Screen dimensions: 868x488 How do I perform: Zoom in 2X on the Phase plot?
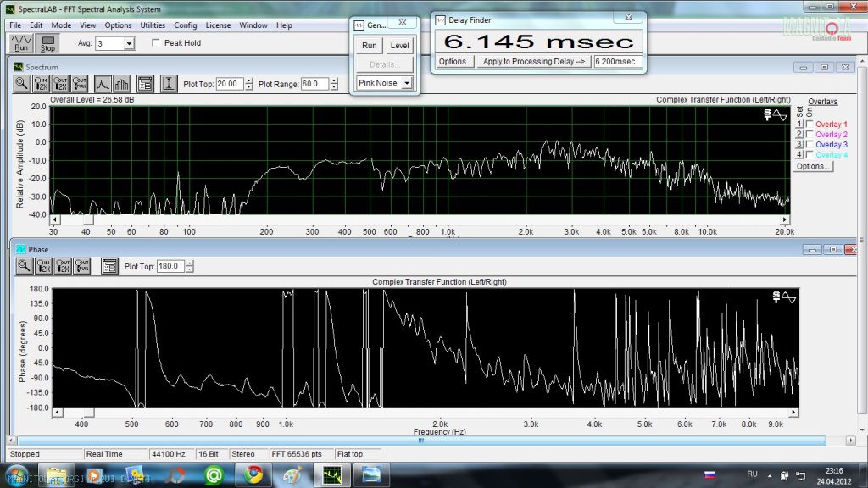[44, 266]
